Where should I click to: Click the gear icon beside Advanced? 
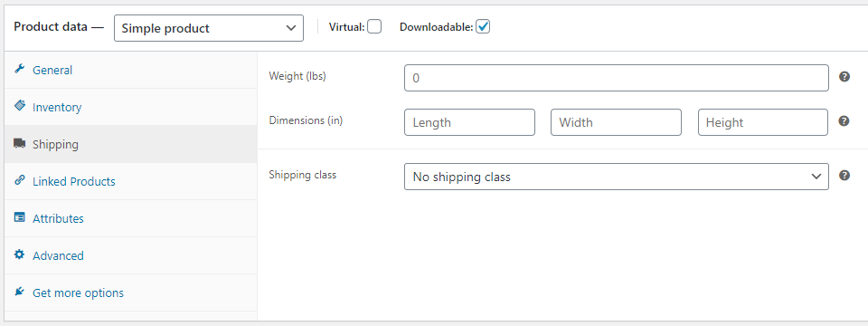pos(19,254)
